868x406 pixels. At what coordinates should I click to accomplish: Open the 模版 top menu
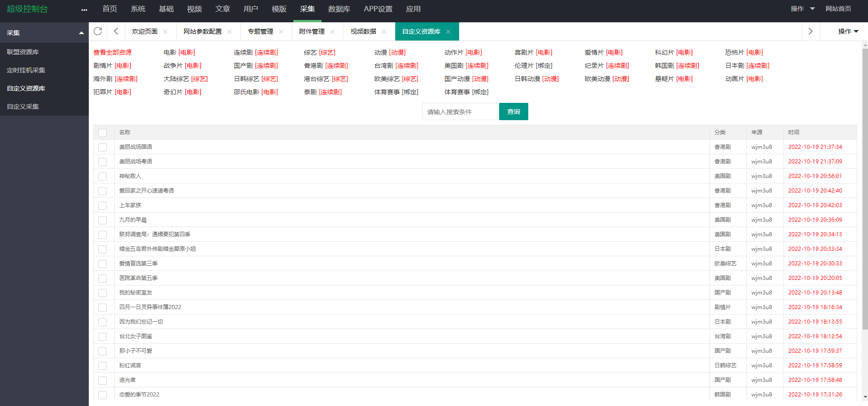coord(279,9)
